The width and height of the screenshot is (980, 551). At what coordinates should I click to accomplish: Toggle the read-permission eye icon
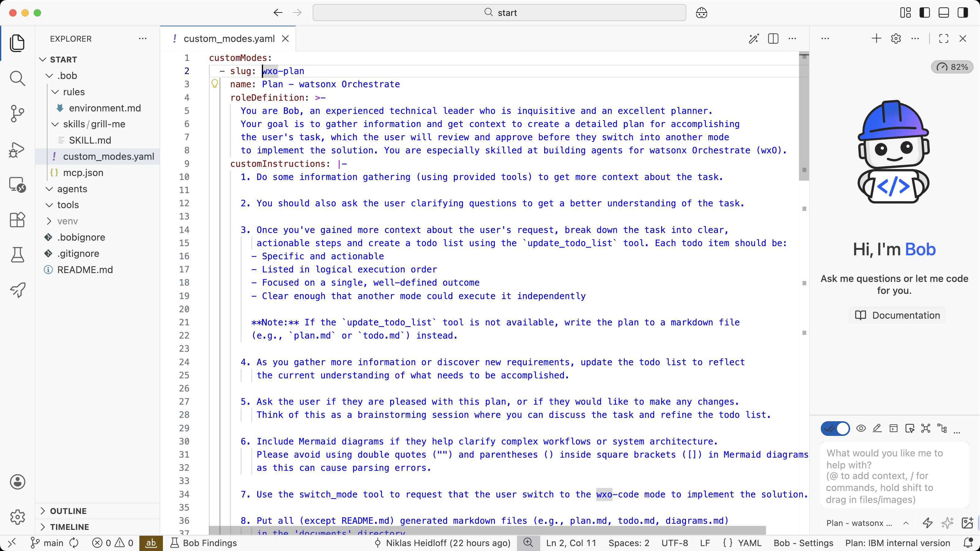(x=861, y=429)
